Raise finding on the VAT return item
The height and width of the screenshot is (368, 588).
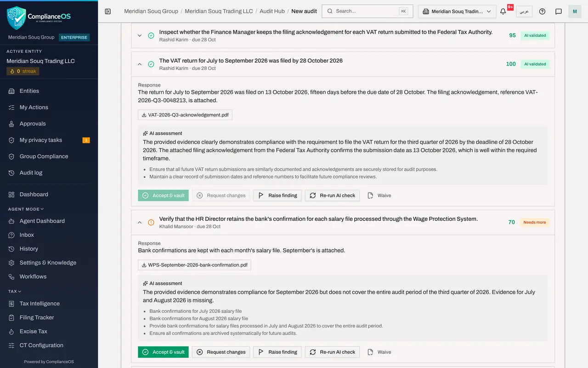point(277,195)
